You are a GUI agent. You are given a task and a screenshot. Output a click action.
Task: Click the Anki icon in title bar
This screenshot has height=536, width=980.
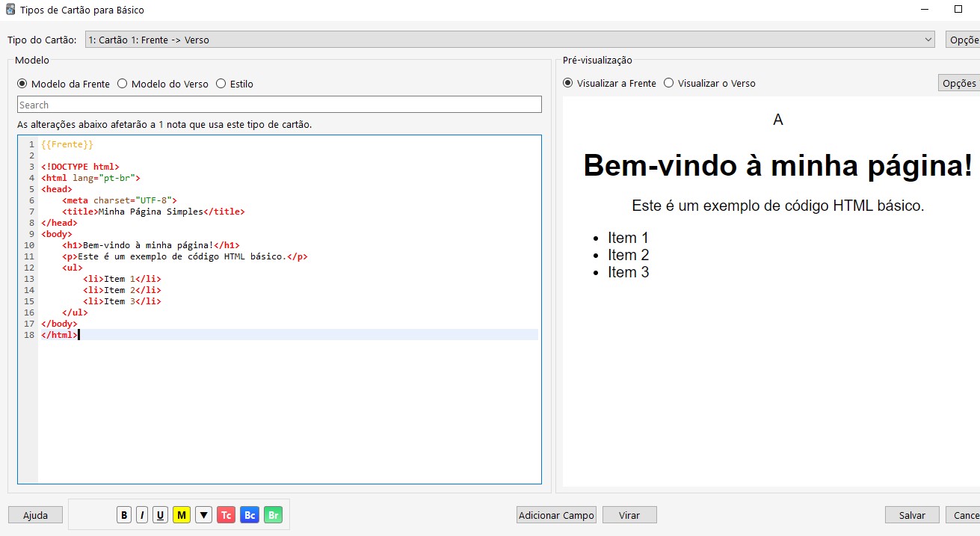[10, 10]
